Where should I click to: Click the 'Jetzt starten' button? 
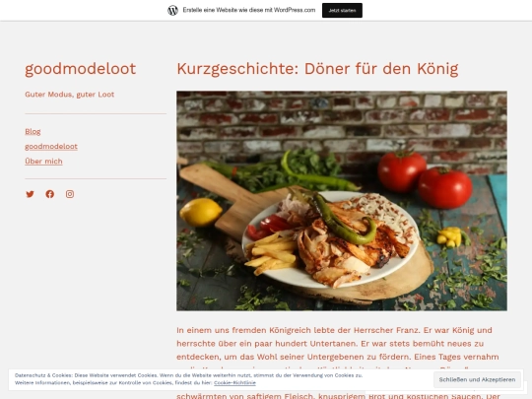tap(342, 10)
